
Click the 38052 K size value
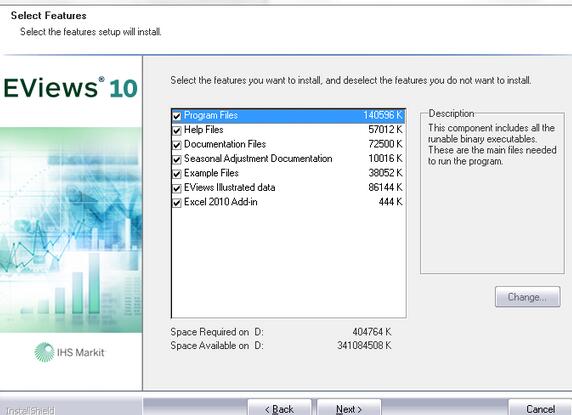[385, 173]
